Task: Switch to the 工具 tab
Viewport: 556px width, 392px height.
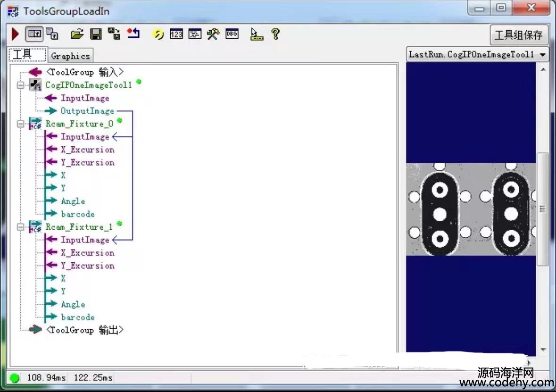Action: pyautogui.click(x=27, y=55)
